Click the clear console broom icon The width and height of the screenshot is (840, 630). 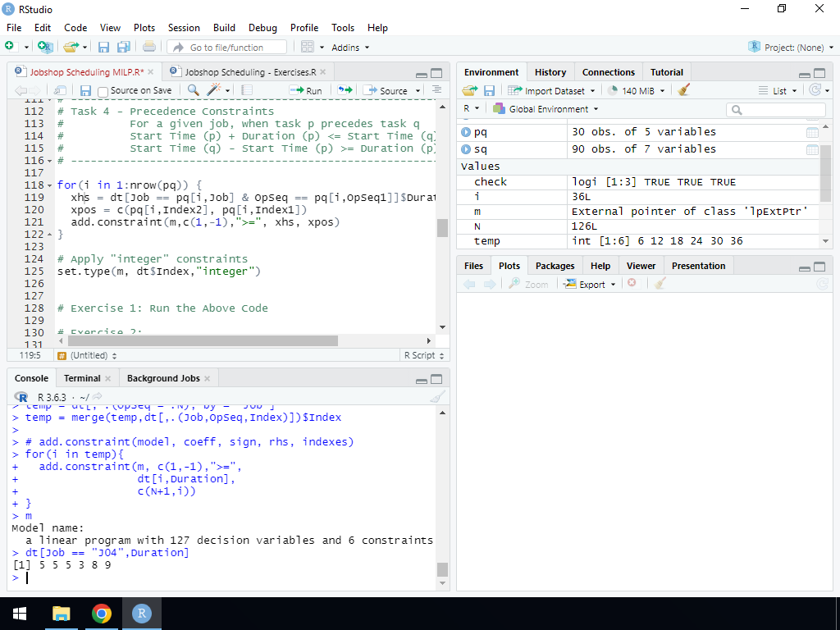pos(437,397)
